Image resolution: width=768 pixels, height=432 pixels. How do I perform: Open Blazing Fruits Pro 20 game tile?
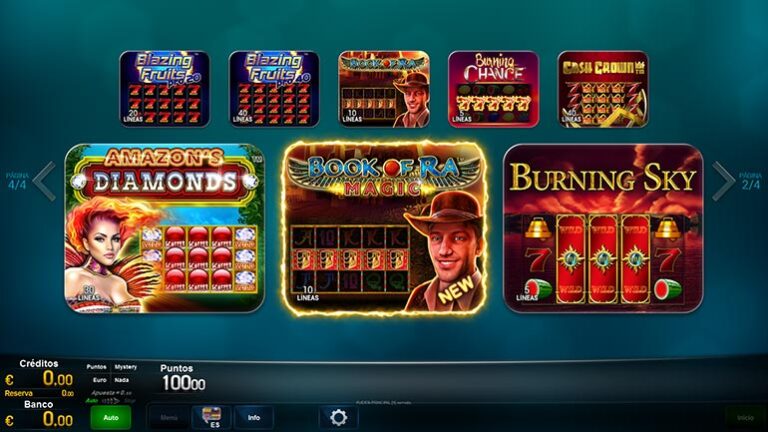(165, 89)
